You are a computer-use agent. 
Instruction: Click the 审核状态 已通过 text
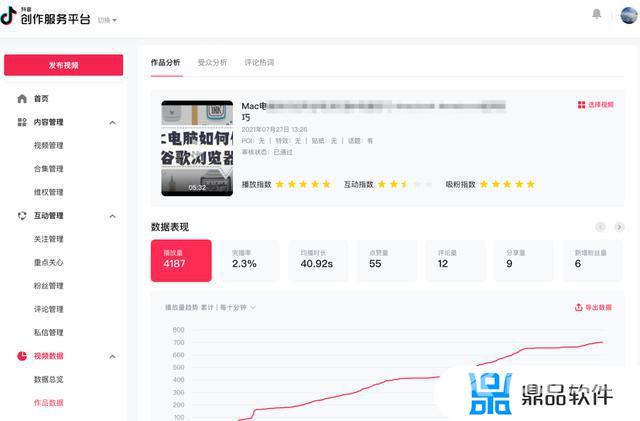point(267,152)
